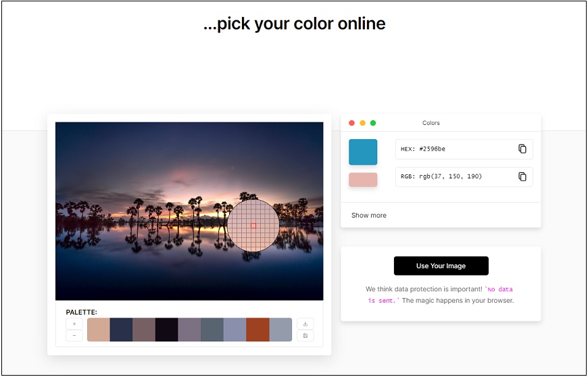Click the plus button to add palette color

[74, 324]
